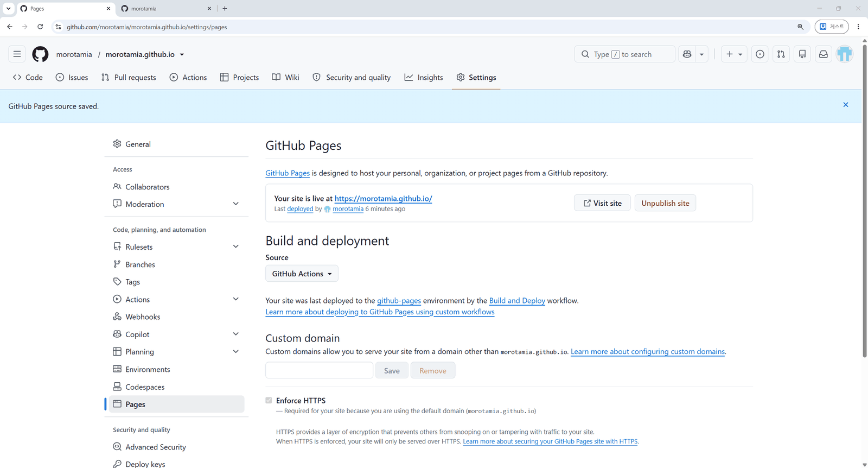Open the Security and quality tab
This screenshot has height=468, width=868.
pos(352,78)
